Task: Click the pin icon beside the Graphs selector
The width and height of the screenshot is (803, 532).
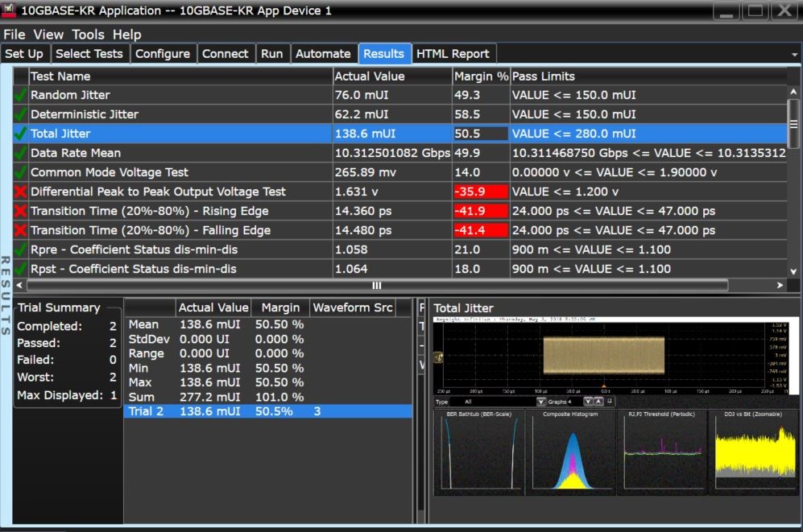Action: tap(610, 401)
